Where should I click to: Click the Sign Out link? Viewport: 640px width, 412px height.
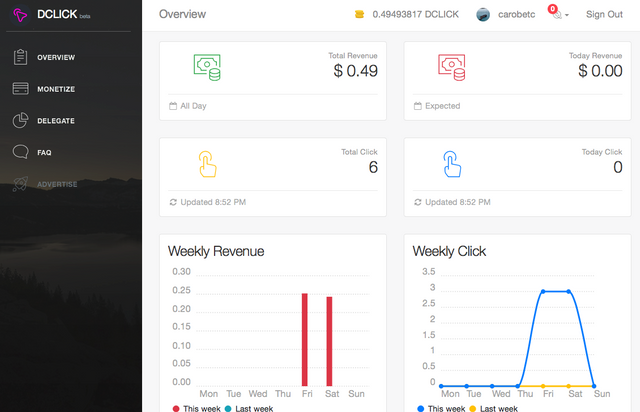click(604, 14)
